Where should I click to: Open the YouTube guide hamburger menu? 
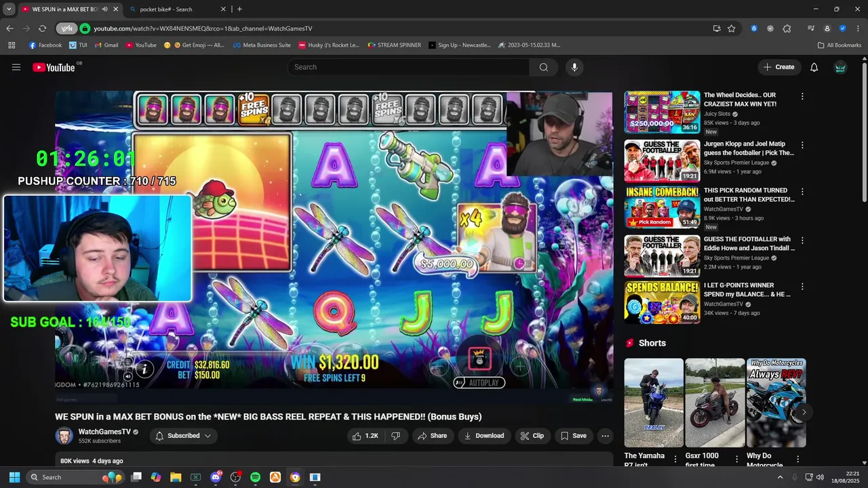tap(16, 67)
